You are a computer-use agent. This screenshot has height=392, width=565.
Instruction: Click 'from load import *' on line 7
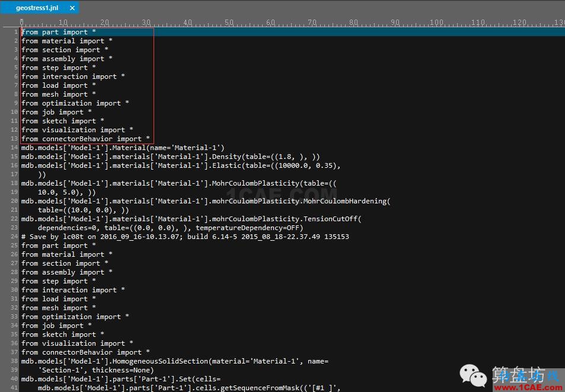58,85
